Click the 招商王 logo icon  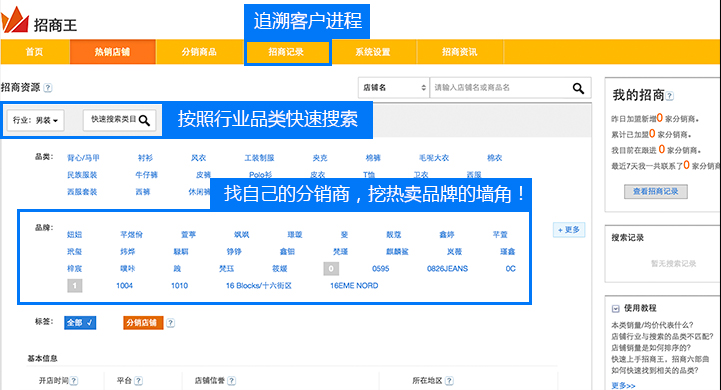click(15, 20)
